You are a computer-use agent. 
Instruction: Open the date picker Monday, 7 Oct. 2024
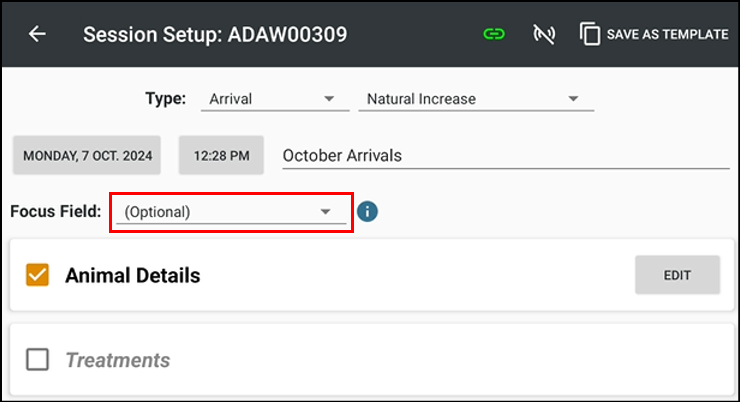pos(89,156)
